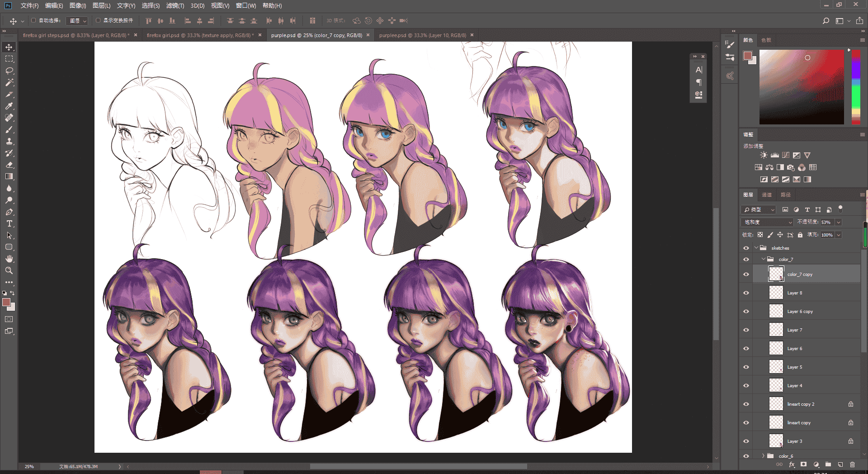The height and width of the screenshot is (474, 868).
Task: Select the Layer 5 thumbnail
Action: (x=776, y=367)
